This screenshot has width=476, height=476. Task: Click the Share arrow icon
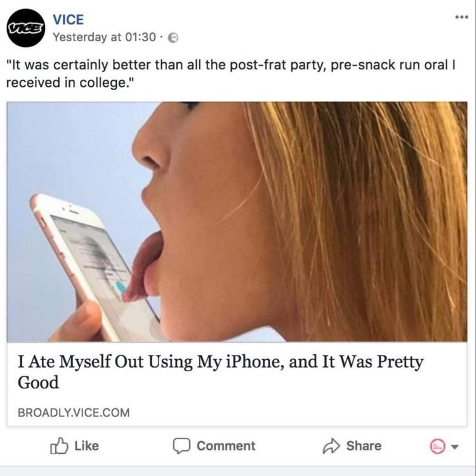click(333, 446)
